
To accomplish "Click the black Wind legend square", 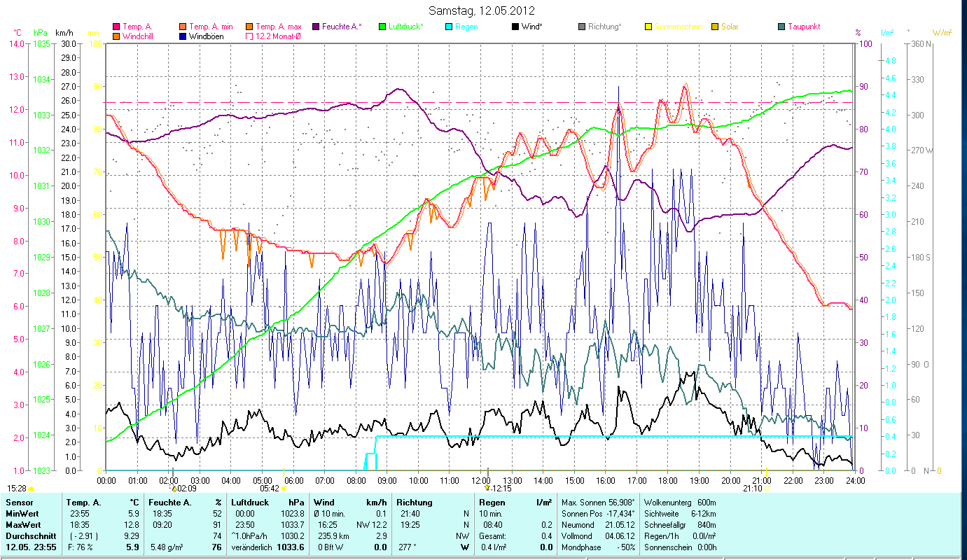I will [x=515, y=27].
